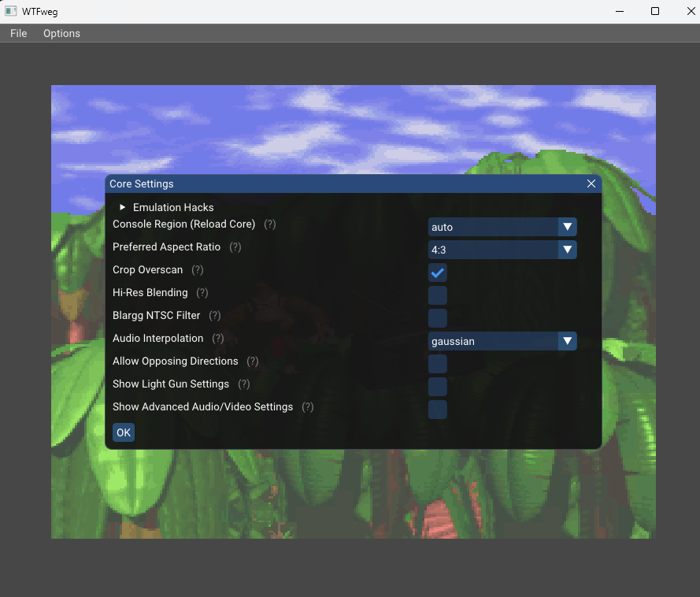Viewport: 700px width, 597px height.
Task: Click the (?) hint next to Audio Interpolation
Action: 218,339
